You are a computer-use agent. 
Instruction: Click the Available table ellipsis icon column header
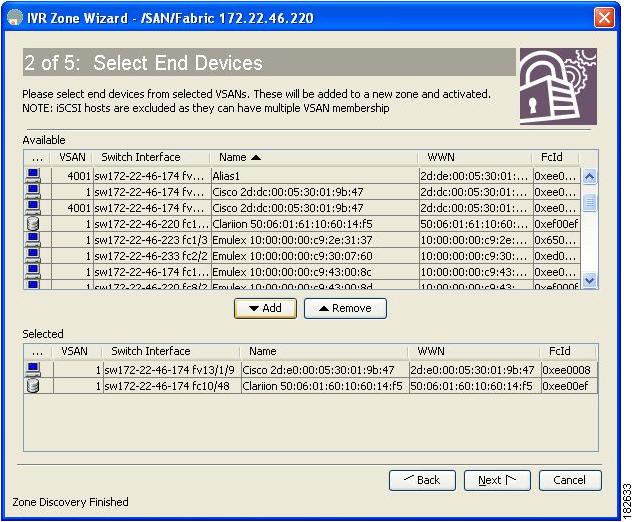(x=37, y=157)
